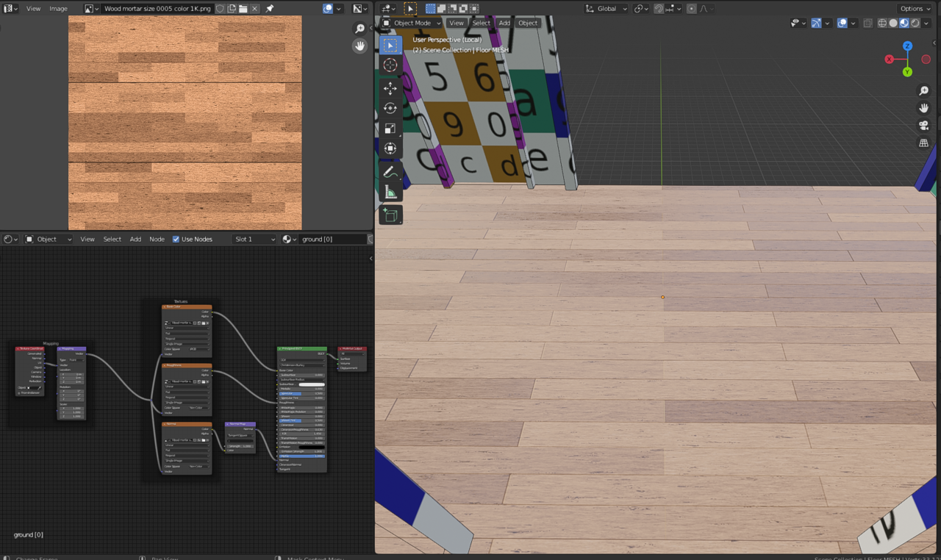Open the node editor Add menu
The image size is (941, 560).
tap(135, 239)
